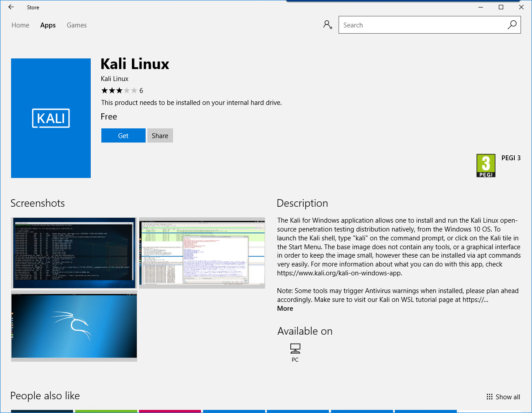Click the Kali dragon wallpaper screenshot
This screenshot has width=532, height=413.
74,326
